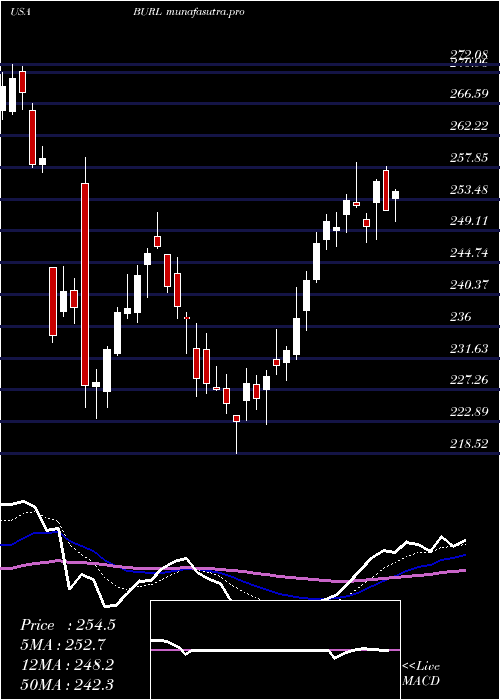Image resolution: width=500 pixels, height=700 pixels.
Task: Click the munafasutra.pro site label
Action: click(x=205, y=12)
